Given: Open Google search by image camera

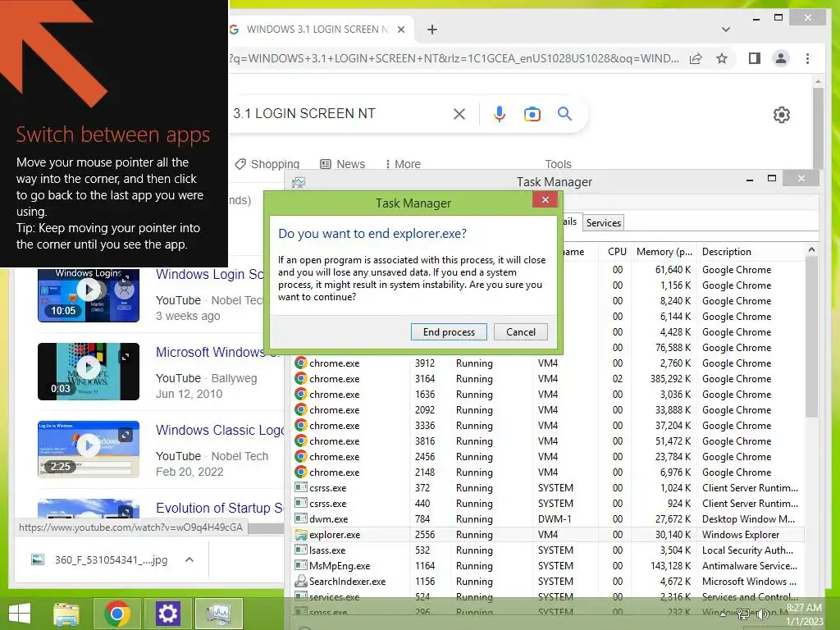Looking at the screenshot, I should point(532,113).
